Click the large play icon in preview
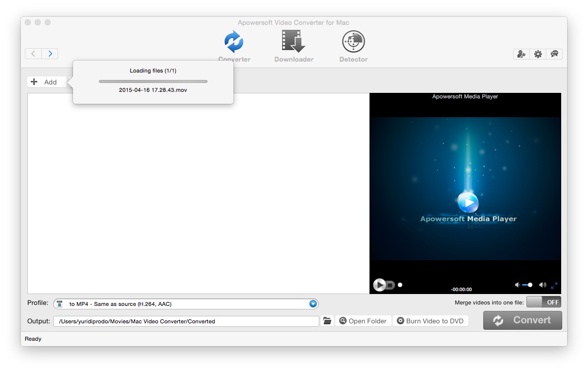This screenshot has height=371, width=588. point(468,202)
